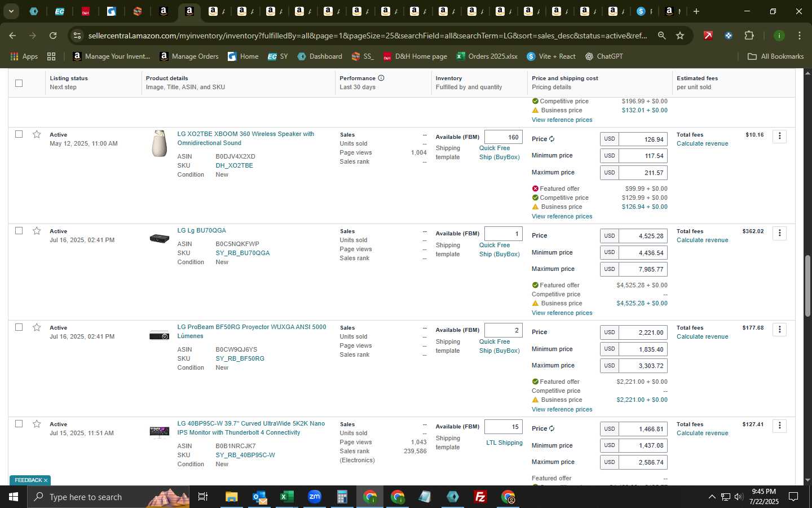Show hidden system tray icons
Image resolution: width=812 pixels, height=508 pixels.
tap(712, 497)
